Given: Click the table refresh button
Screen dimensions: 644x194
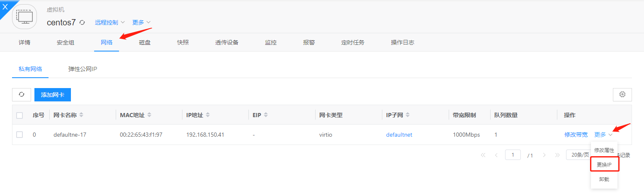Looking at the screenshot, I should [22, 95].
